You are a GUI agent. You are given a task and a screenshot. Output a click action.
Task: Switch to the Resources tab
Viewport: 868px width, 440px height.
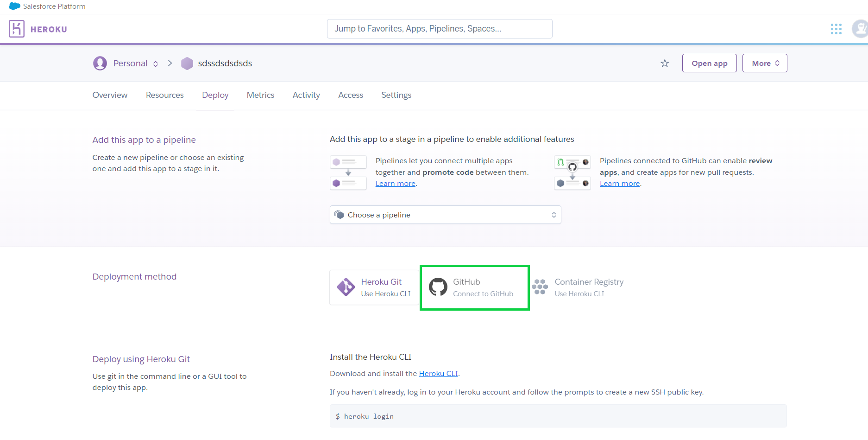[165, 95]
